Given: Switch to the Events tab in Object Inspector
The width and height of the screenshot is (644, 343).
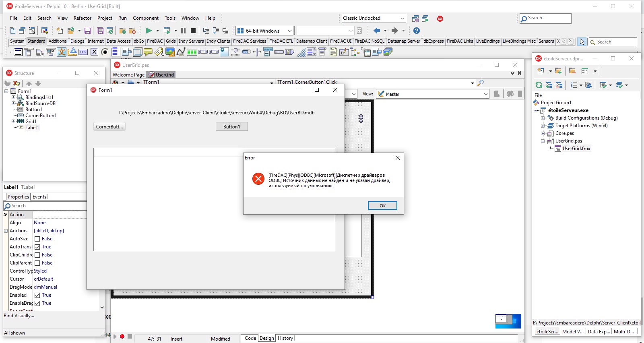Looking at the screenshot, I should click(39, 197).
